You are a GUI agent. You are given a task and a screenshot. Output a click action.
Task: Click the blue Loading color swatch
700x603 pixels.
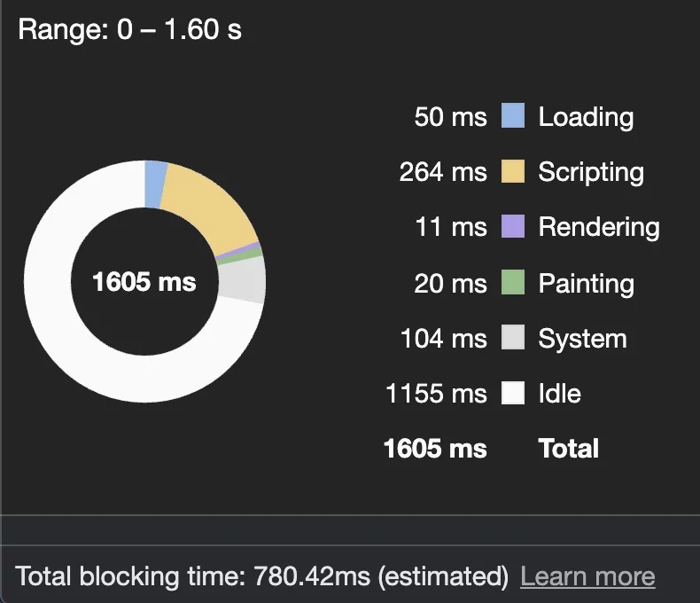[x=513, y=116]
